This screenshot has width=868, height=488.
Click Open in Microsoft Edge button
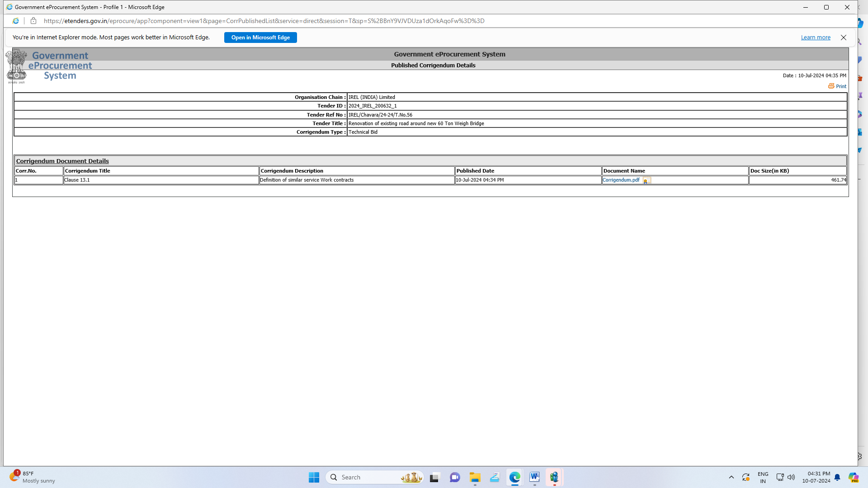(x=260, y=38)
